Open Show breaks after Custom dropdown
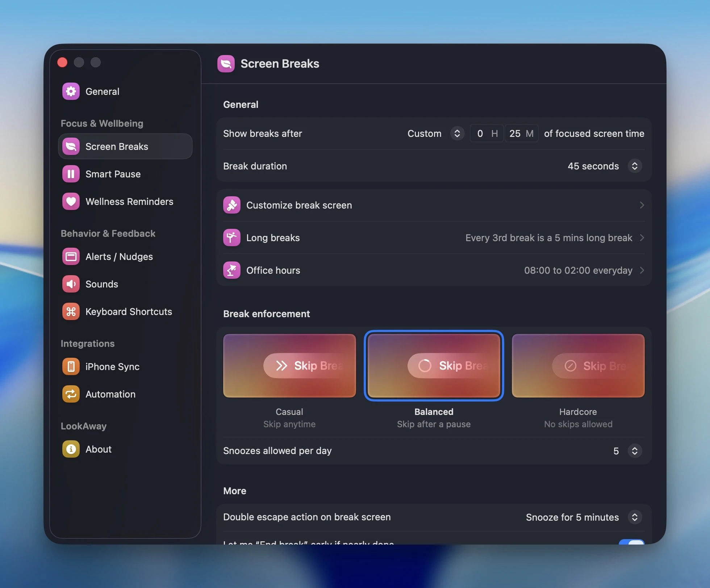This screenshot has height=588, width=710. (x=457, y=134)
